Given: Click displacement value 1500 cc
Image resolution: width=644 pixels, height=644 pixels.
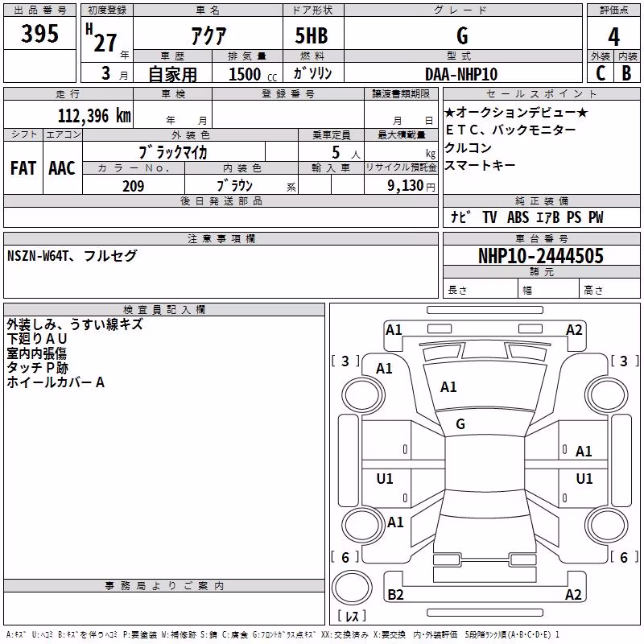Looking at the screenshot, I should pyautogui.click(x=253, y=74).
